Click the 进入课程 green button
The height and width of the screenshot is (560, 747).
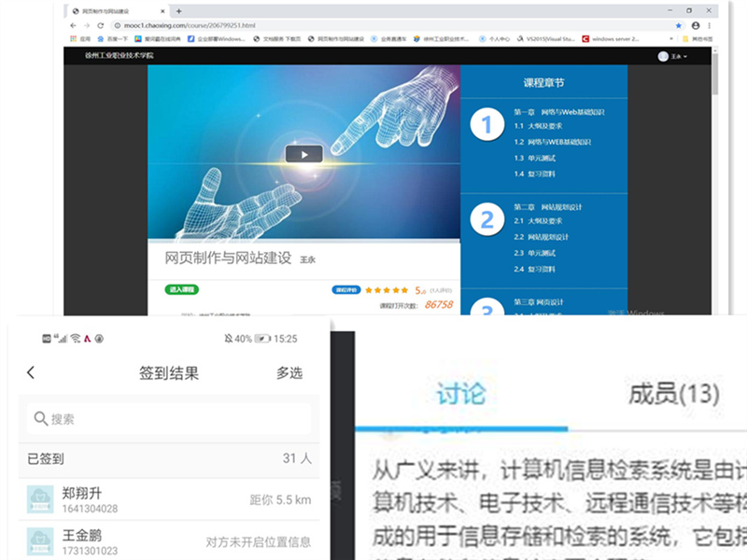coord(181,289)
